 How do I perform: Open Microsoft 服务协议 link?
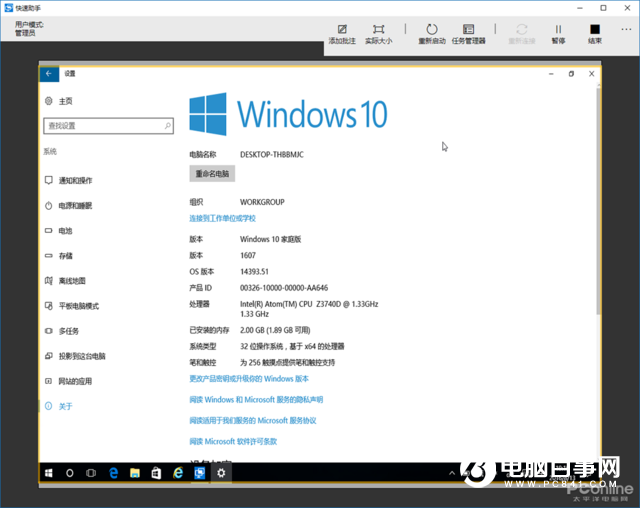click(x=253, y=420)
